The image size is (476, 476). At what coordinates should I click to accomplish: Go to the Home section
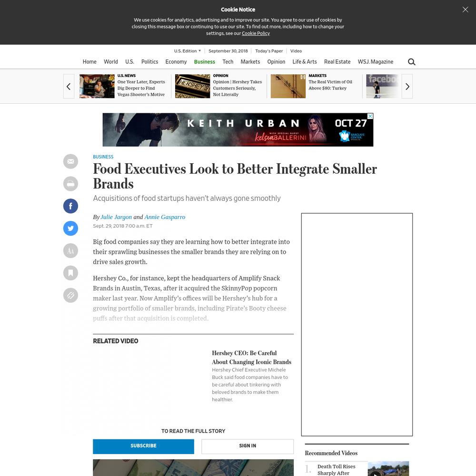click(89, 61)
